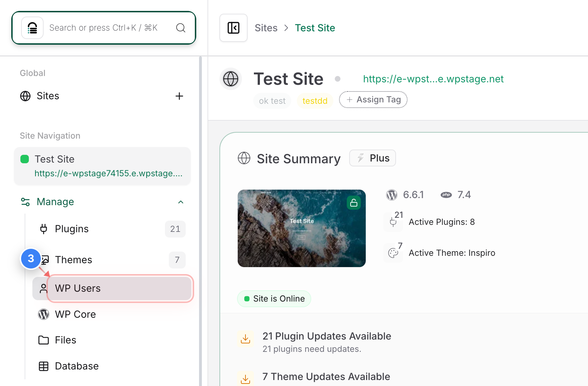Viewport: 588px width, 386px height.
Task: Click the Site Summary globe icon
Action: [244, 158]
